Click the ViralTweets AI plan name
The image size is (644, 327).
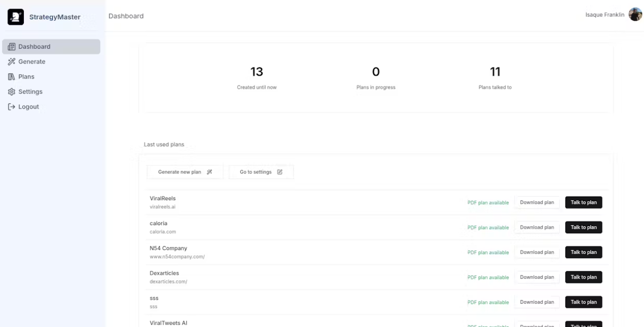(x=168, y=322)
